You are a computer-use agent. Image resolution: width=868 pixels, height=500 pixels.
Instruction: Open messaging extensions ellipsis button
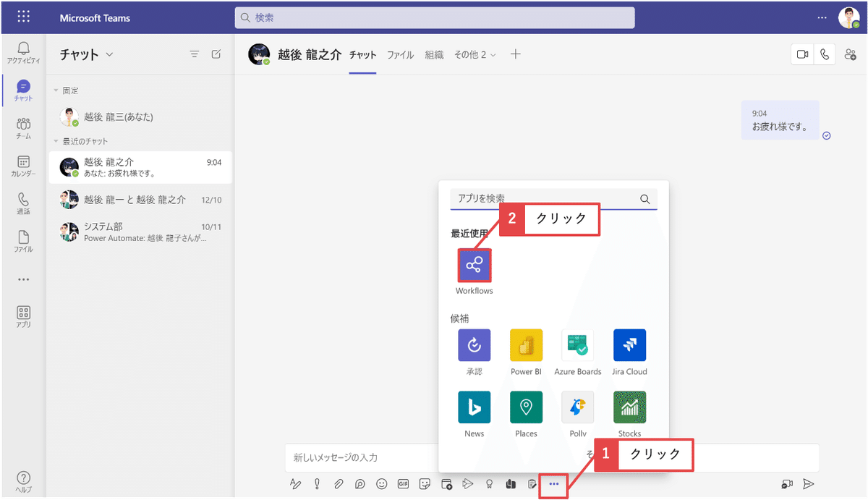pyautogui.click(x=554, y=484)
